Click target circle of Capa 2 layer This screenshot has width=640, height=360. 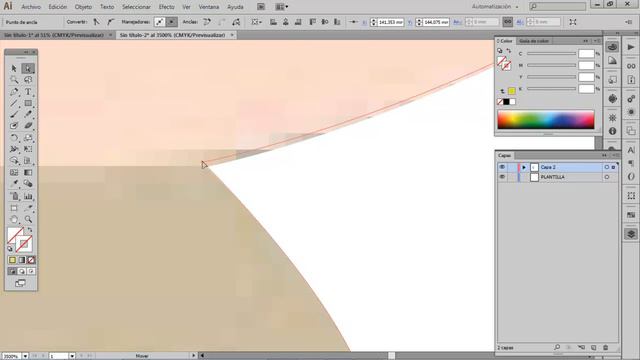click(607, 167)
